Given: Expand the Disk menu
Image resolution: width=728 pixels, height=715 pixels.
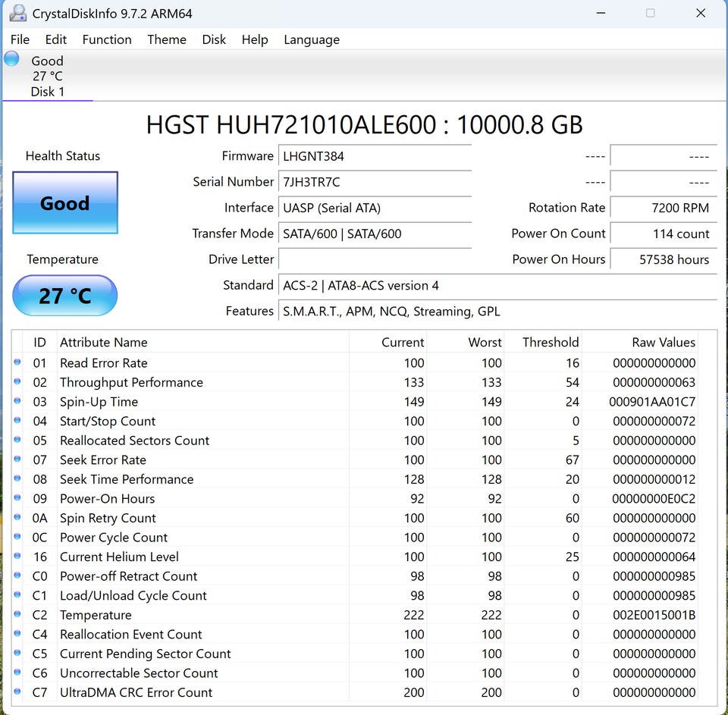Looking at the screenshot, I should (x=214, y=39).
